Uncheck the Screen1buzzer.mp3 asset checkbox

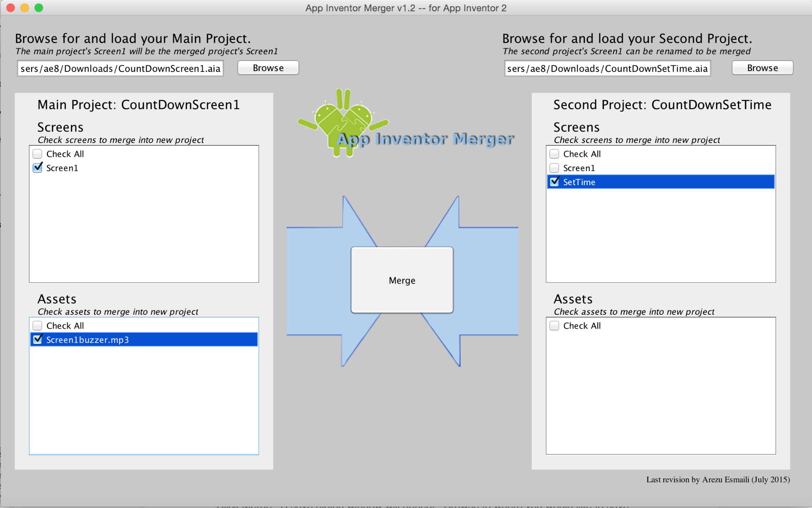[37, 339]
